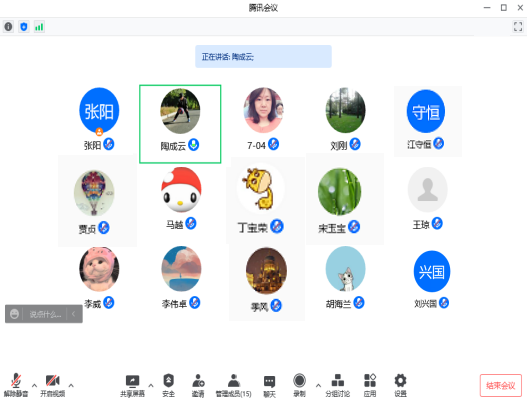Expand the audio options arrow beside microphone
Viewport: 528px width, 403px height.
[34, 385]
